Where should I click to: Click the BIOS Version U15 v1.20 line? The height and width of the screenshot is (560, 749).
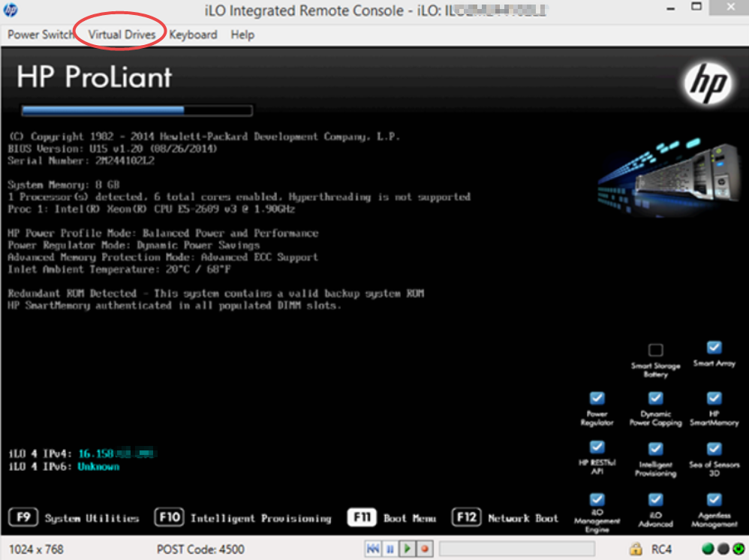113,149
